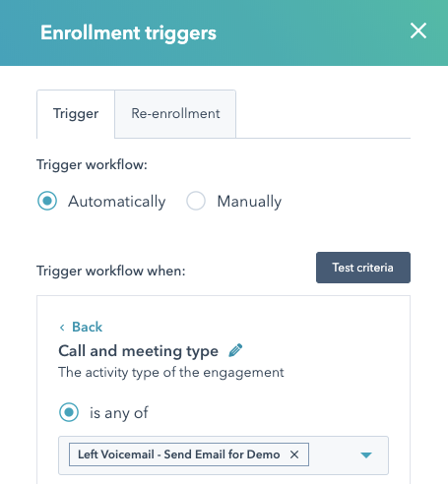Click the pencil icon beside Call and meeting type

point(235,350)
